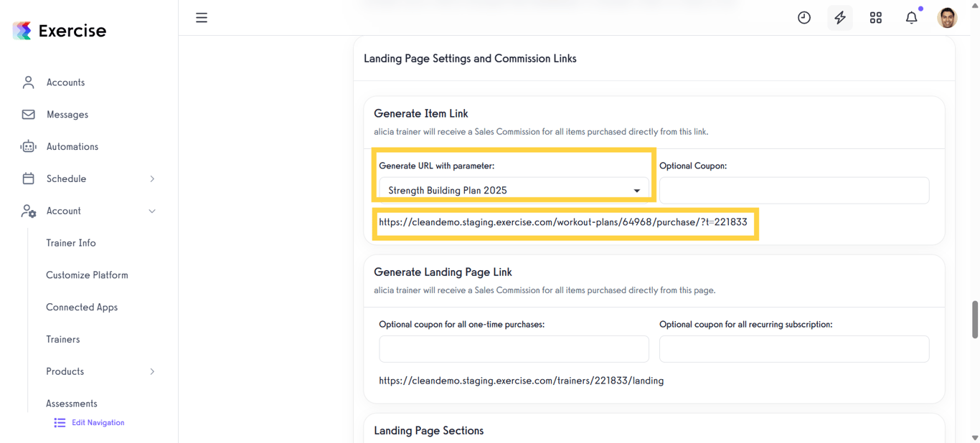Open the Connected Apps section
Screen dimensions: 980x443
82,307
